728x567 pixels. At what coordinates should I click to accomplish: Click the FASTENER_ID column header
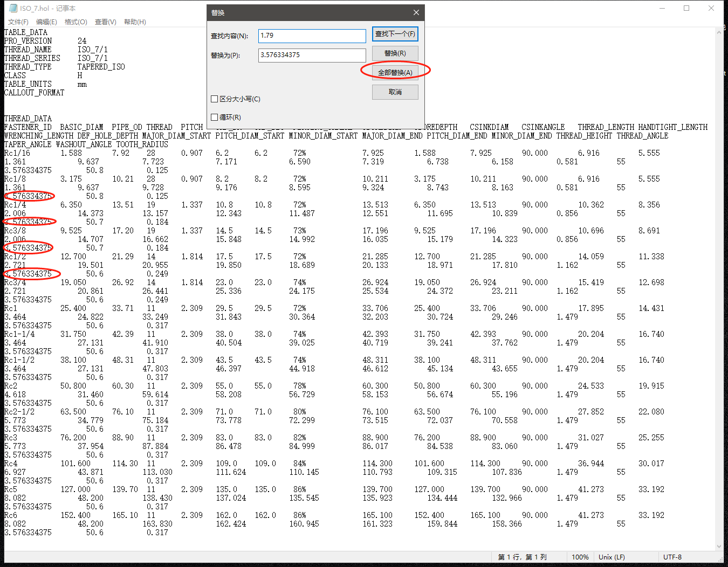28,127
